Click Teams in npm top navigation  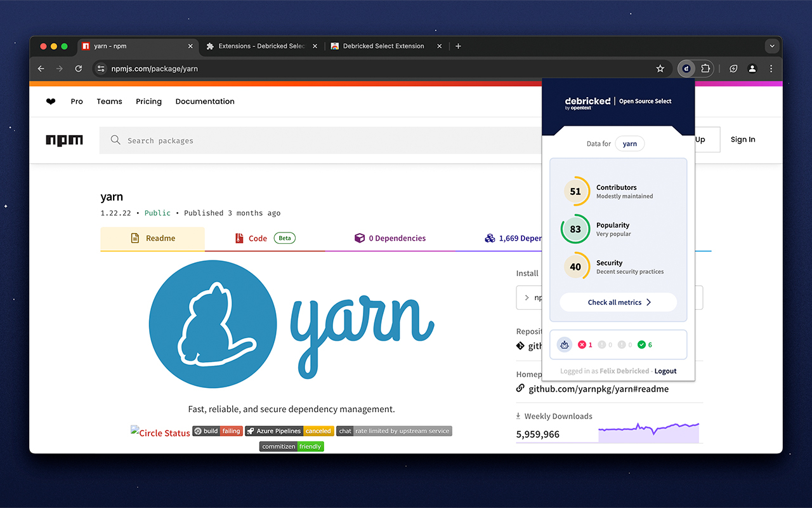pos(109,102)
